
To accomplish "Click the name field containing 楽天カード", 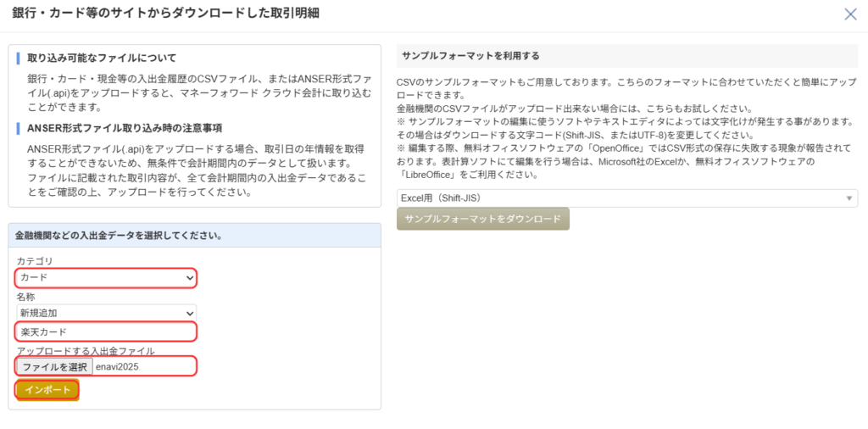I will (106, 331).
